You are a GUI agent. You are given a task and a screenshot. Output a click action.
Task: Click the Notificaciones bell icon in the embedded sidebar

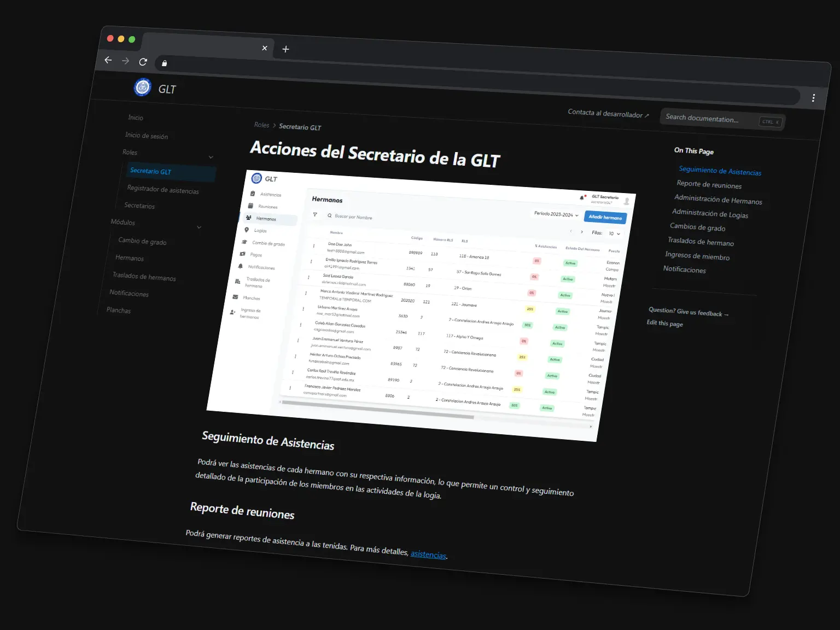pyautogui.click(x=240, y=266)
